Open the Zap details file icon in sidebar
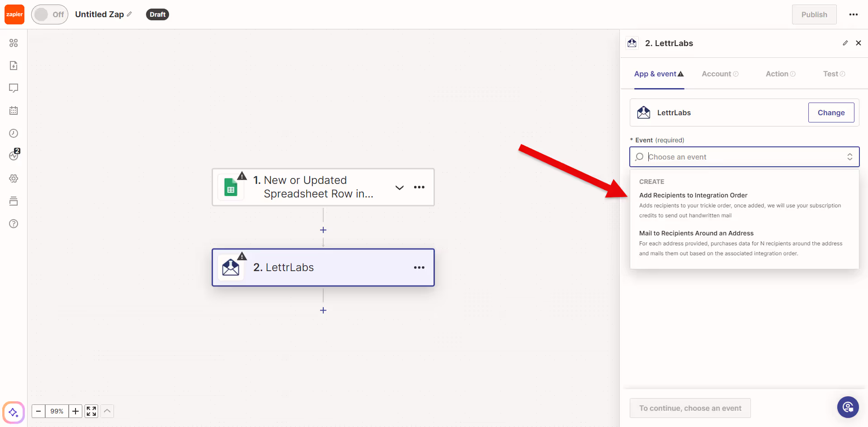The image size is (868, 427). coord(14,66)
